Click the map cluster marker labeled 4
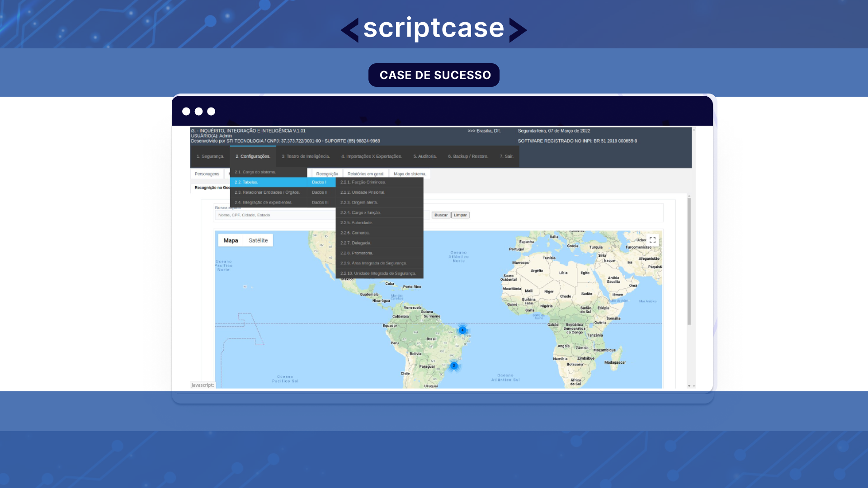Viewport: 868px width, 488px height. [x=462, y=330]
